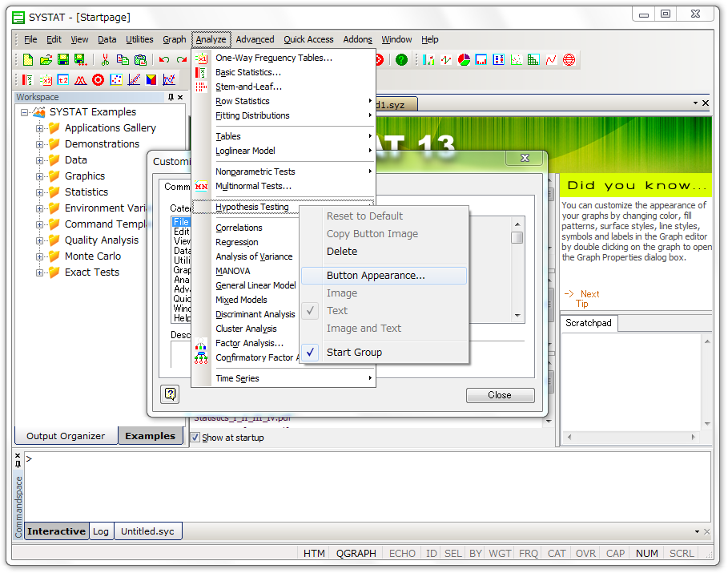The width and height of the screenshot is (728, 573).
Task: Click the Scratchpad vertical scrollbar down arrow
Action: coord(707,423)
